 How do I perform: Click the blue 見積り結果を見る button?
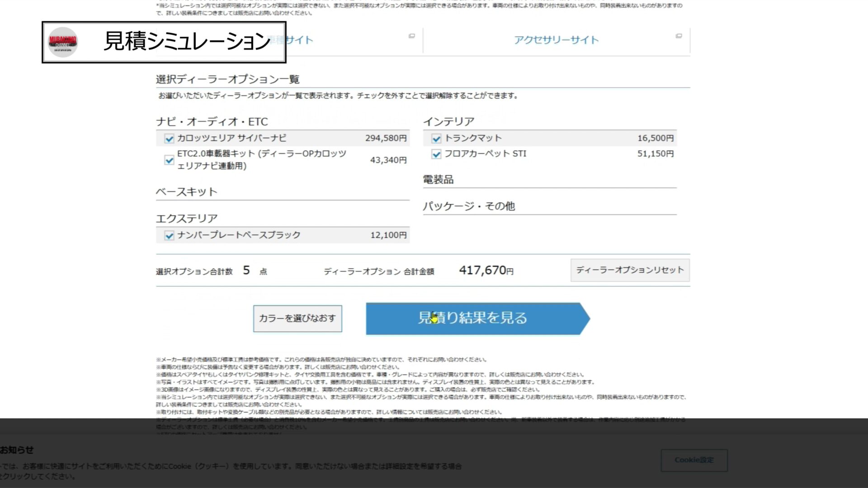(x=472, y=319)
